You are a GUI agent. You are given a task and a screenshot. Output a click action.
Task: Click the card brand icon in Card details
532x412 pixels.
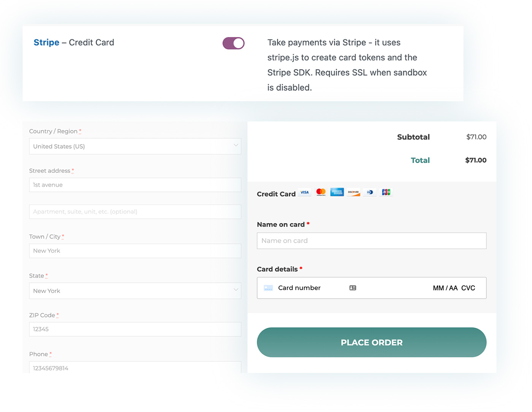[x=268, y=288]
